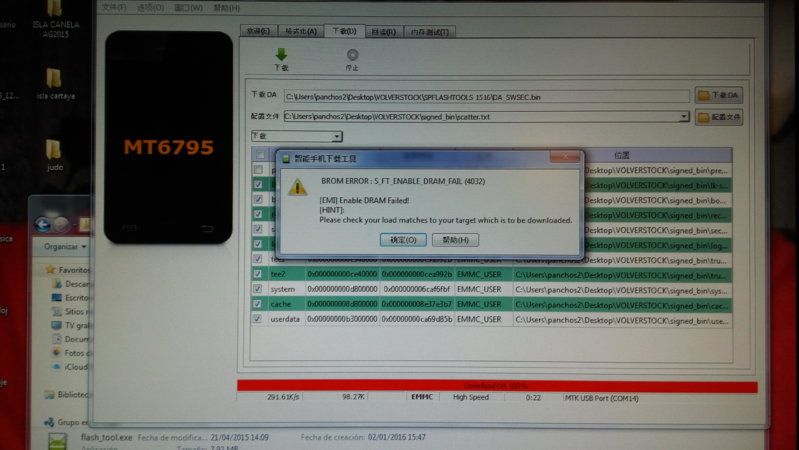Click the 0:22 elapsed time
The height and width of the screenshot is (450, 799).
(x=533, y=398)
